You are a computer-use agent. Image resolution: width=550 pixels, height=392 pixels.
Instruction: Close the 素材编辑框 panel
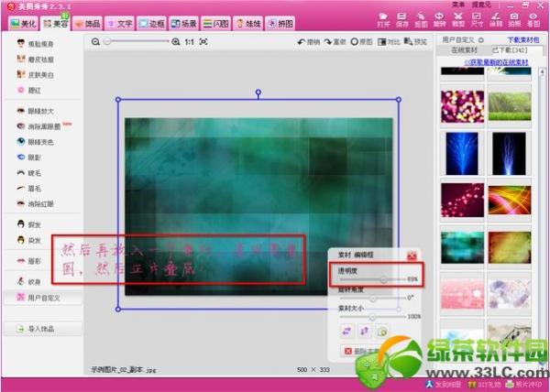[x=412, y=256]
